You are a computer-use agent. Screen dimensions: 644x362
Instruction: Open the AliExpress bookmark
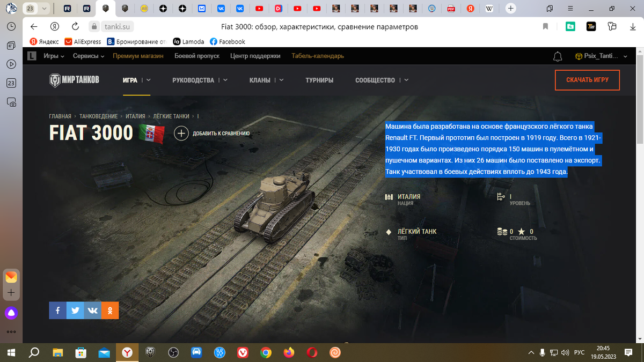pyautogui.click(x=83, y=41)
